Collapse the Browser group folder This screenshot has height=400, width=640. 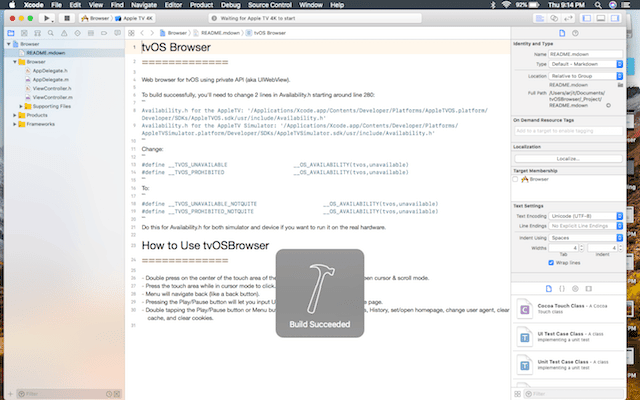click(15, 62)
